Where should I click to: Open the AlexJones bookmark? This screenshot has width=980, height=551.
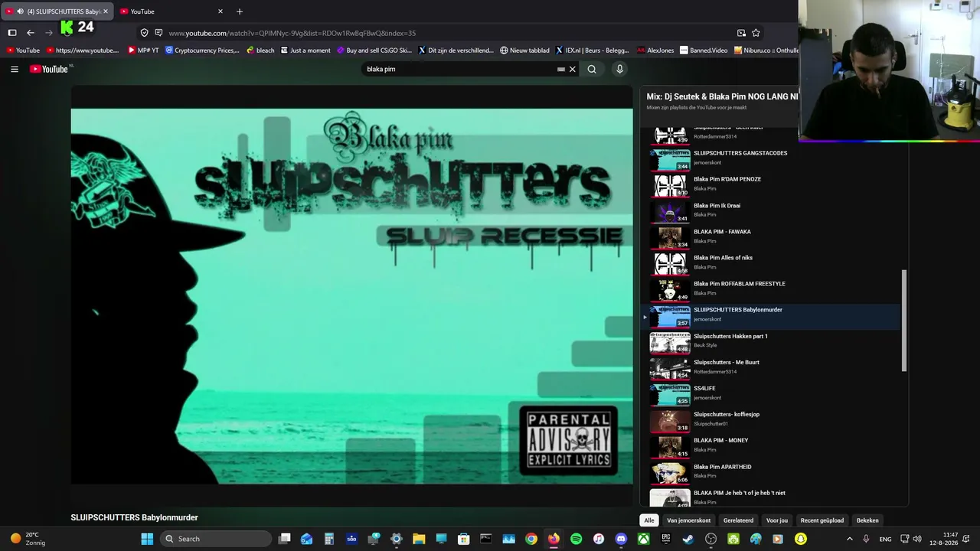(655, 51)
